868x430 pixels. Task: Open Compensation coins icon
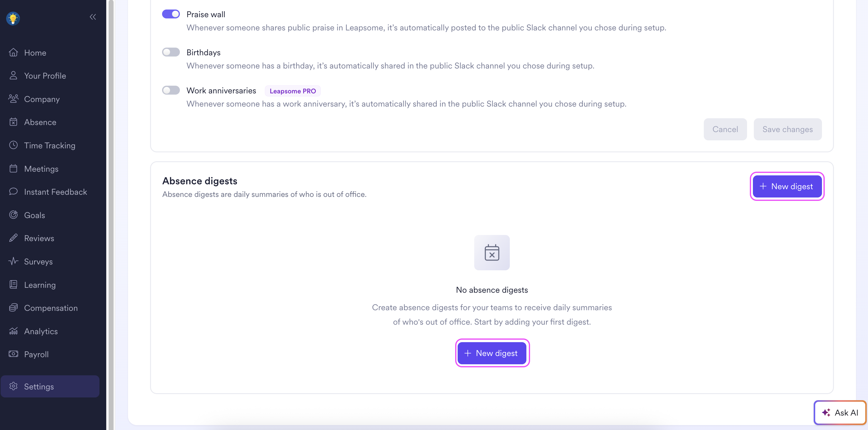[x=14, y=307]
